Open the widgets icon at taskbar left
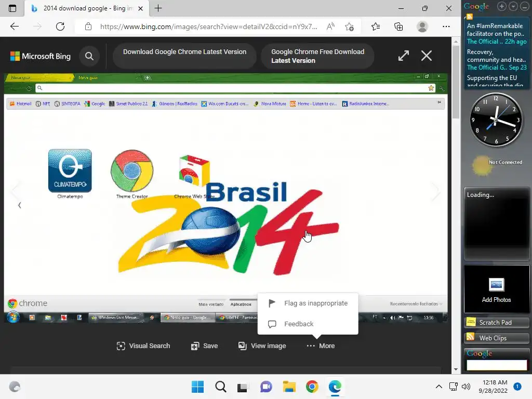Viewport: 532px width, 399px height. click(x=15, y=387)
